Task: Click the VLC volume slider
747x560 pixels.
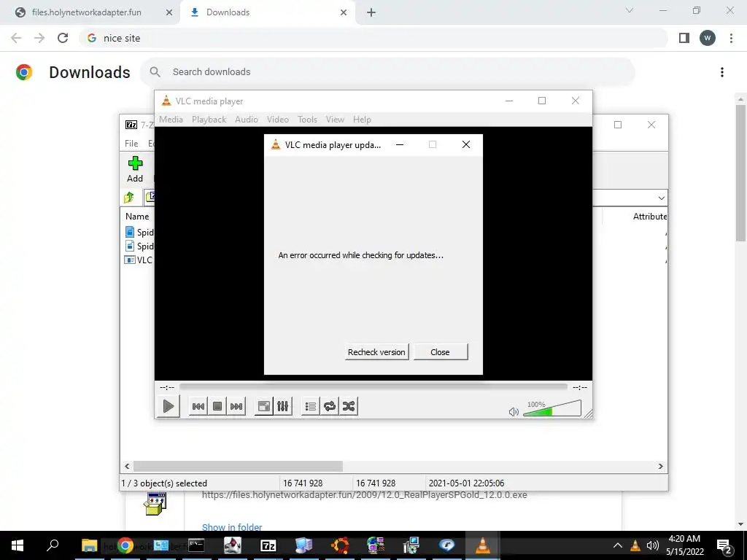Action: [552, 408]
